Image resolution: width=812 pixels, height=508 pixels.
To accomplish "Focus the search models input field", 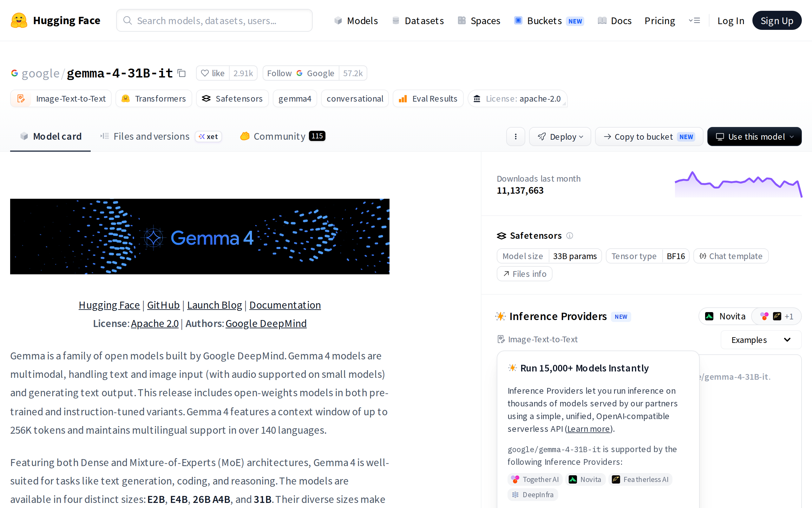I will tap(214, 21).
